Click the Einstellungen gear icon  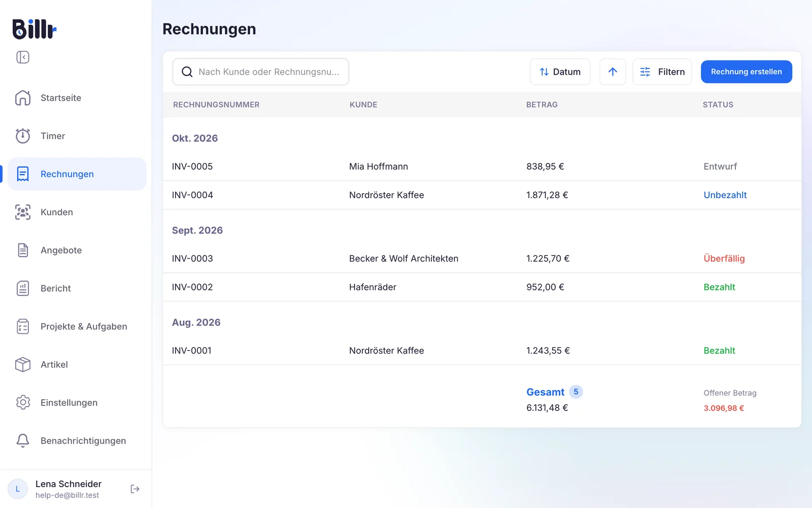tap(23, 402)
